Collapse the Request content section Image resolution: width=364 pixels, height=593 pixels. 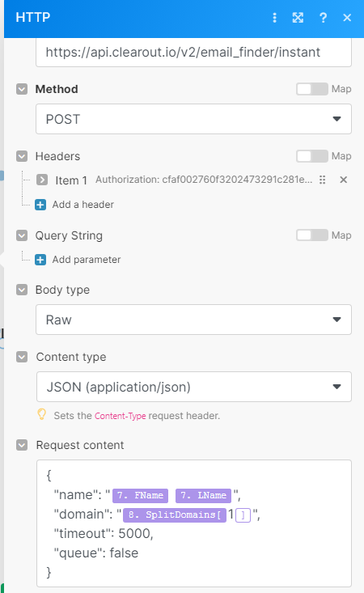tap(22, 445)
